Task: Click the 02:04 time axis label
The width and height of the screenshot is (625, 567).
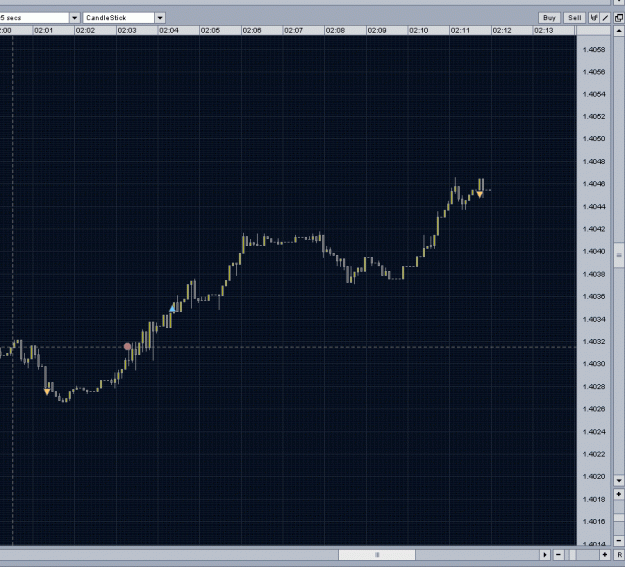Action: pyautogui.click(x=169, y=30)
